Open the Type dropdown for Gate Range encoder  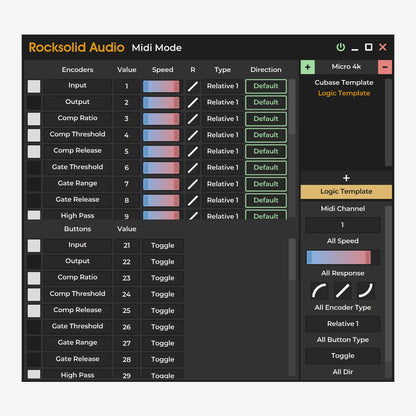(223, 184)
